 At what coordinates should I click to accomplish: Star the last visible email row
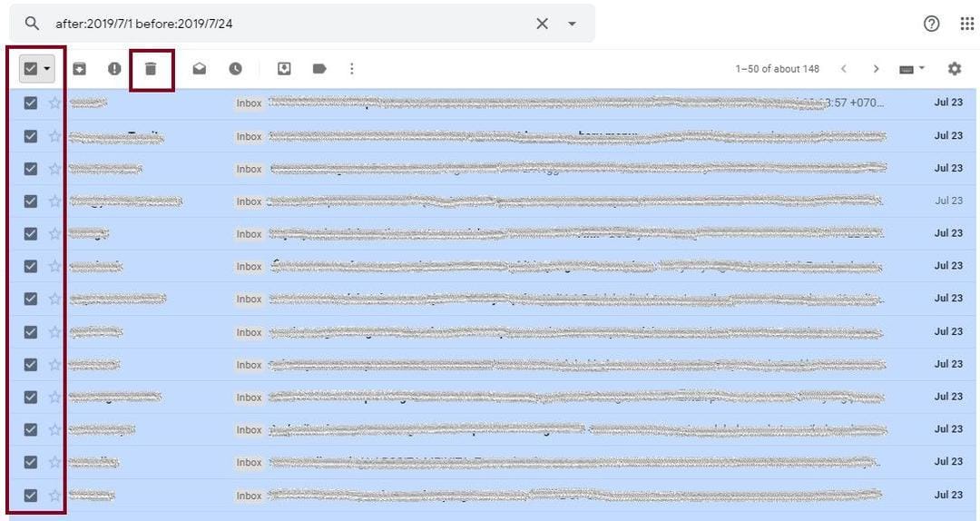55,496
